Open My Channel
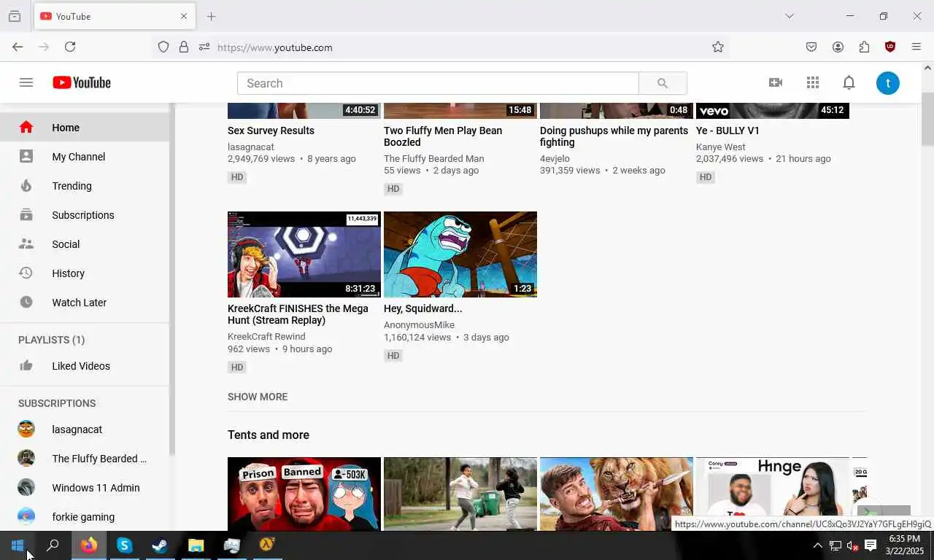 click(x=85, y=157)
